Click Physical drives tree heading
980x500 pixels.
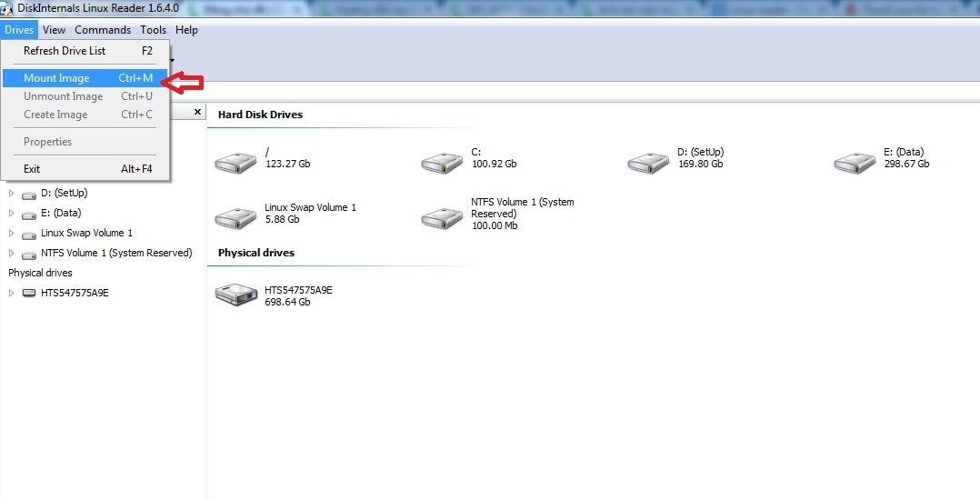coord(40,273)
